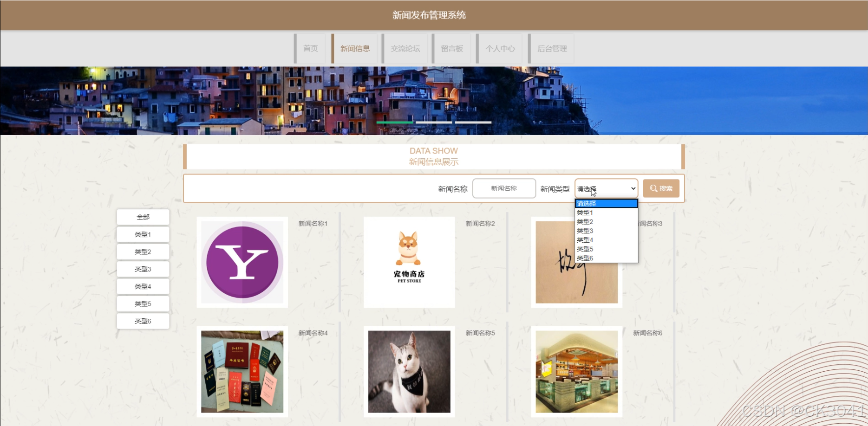Select the second carousel indicator bar

(x=434, y=123)
